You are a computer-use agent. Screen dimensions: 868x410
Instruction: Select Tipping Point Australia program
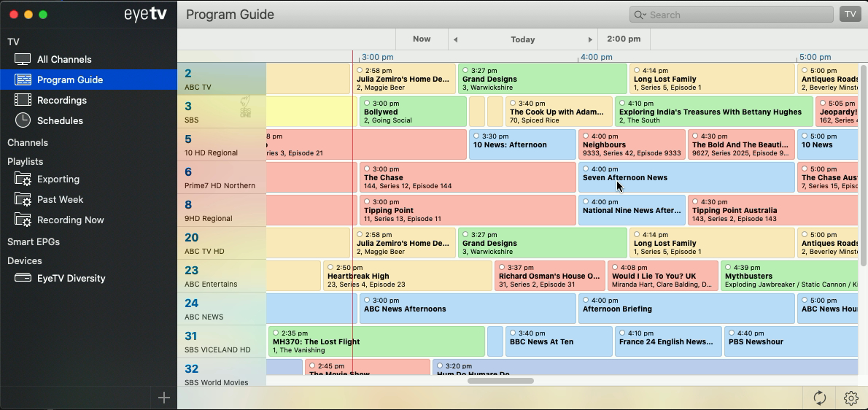[772, 210]
